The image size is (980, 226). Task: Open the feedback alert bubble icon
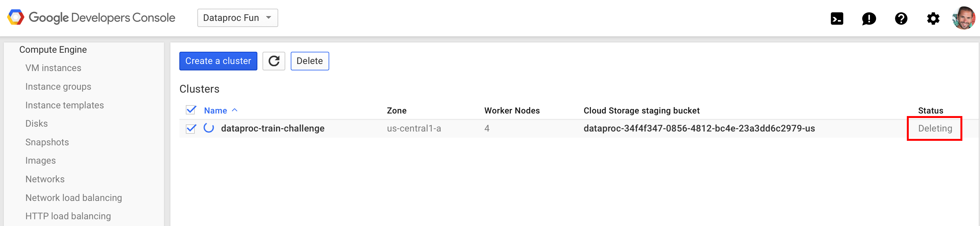(869, 18)
